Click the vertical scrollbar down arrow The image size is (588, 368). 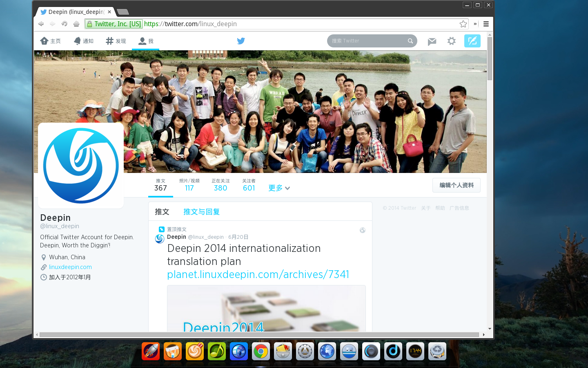pyautogui.click(x=490, y=329)
